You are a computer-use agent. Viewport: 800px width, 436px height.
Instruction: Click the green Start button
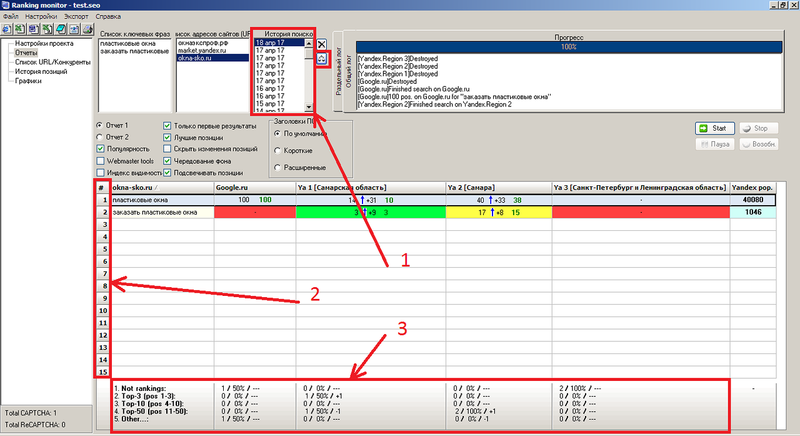tap(716, 129)
